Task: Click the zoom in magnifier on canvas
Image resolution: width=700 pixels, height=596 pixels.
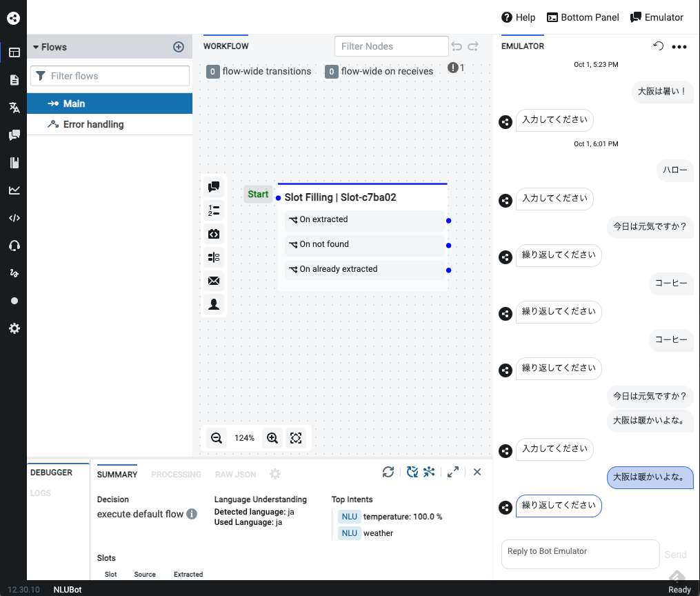Action: 272,438
